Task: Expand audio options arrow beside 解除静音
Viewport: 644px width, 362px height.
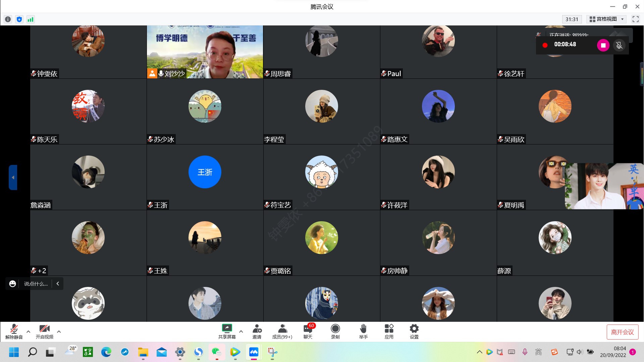Action: 28,331
